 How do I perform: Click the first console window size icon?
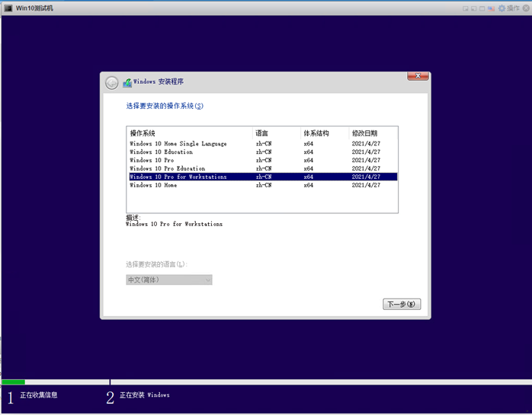point(466,8)
